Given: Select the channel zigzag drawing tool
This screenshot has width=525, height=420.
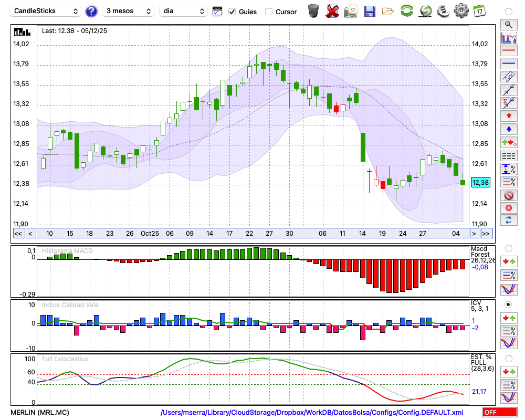Looking at the screenshot, I should click(x=509, y=76).
